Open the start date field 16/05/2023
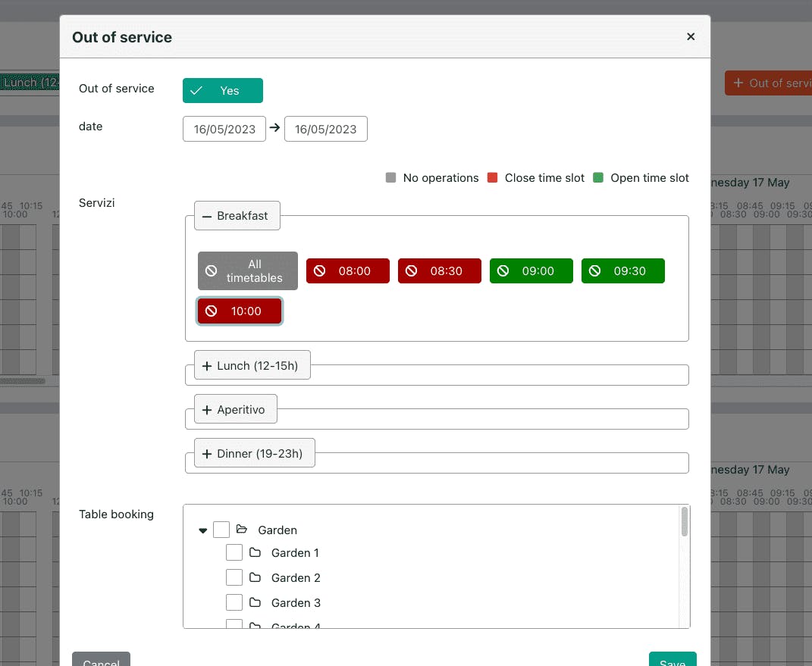The image size is (812, 666). [x=224, y=129]
